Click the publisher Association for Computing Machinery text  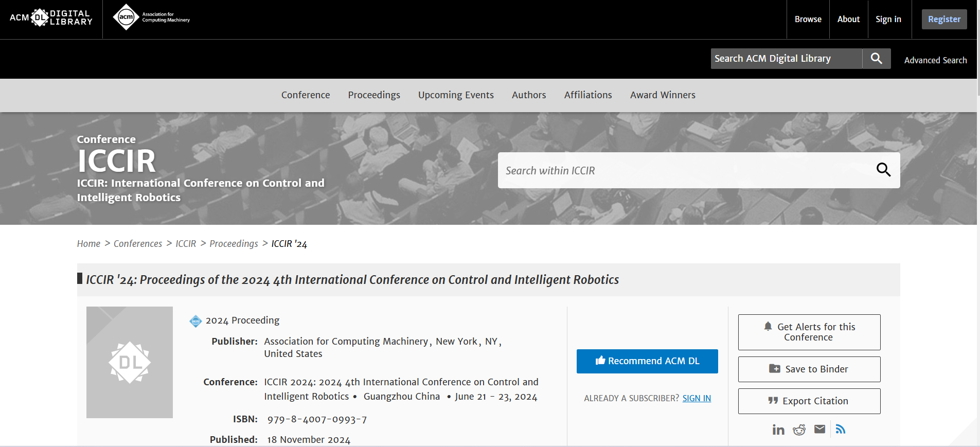[x=346, y=342]
